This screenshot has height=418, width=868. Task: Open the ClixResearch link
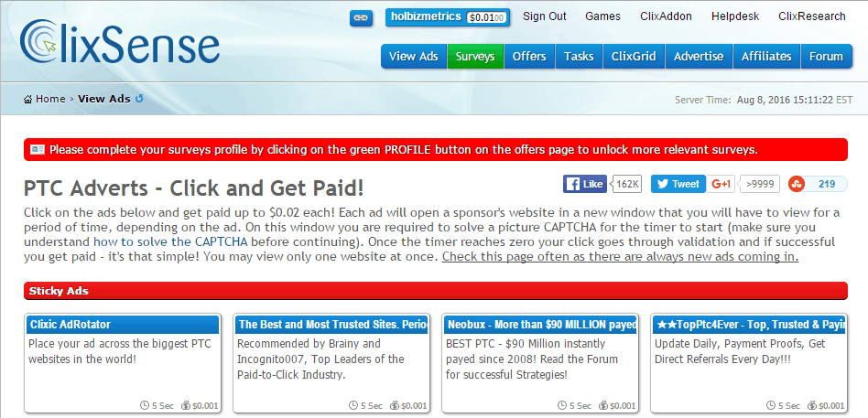tap(812, 16)
